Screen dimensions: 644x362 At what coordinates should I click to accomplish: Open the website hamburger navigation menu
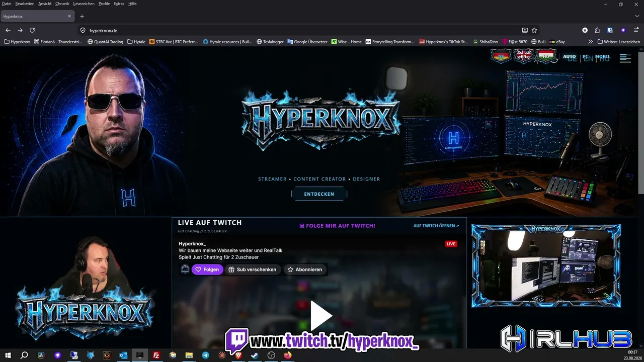point(625,58)
